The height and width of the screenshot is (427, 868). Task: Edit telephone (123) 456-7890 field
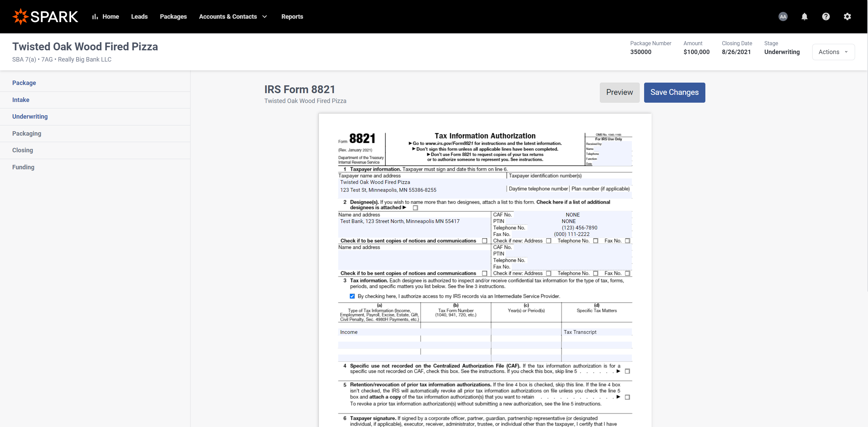(579, 228)
